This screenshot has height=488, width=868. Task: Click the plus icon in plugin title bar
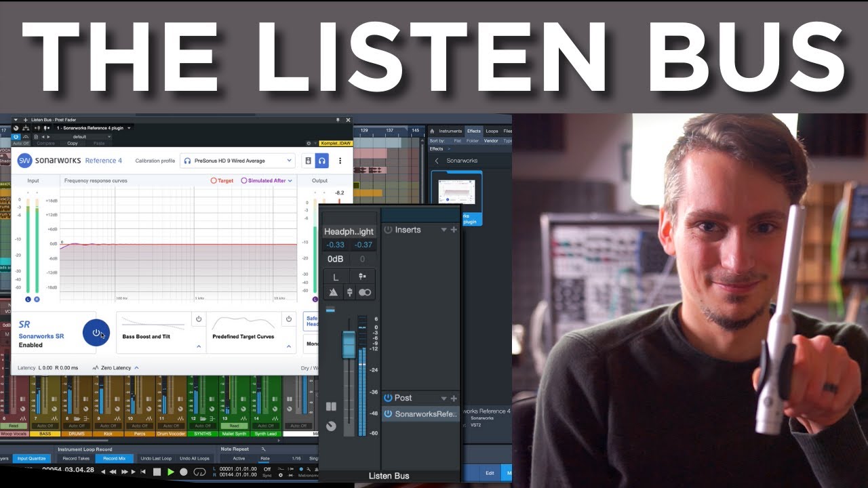(x=25, y=119)
